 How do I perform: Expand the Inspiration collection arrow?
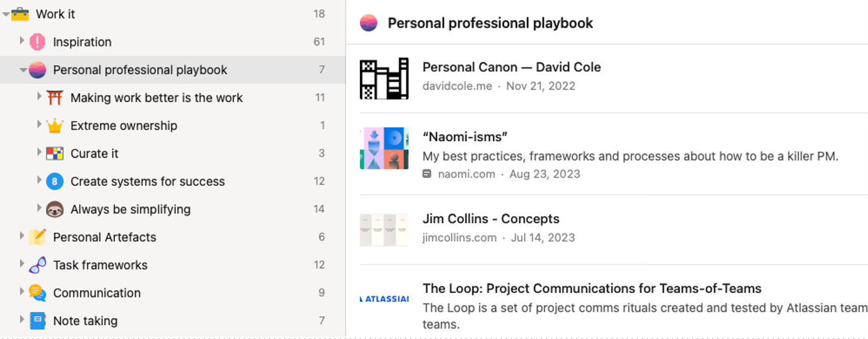[22, 41]
